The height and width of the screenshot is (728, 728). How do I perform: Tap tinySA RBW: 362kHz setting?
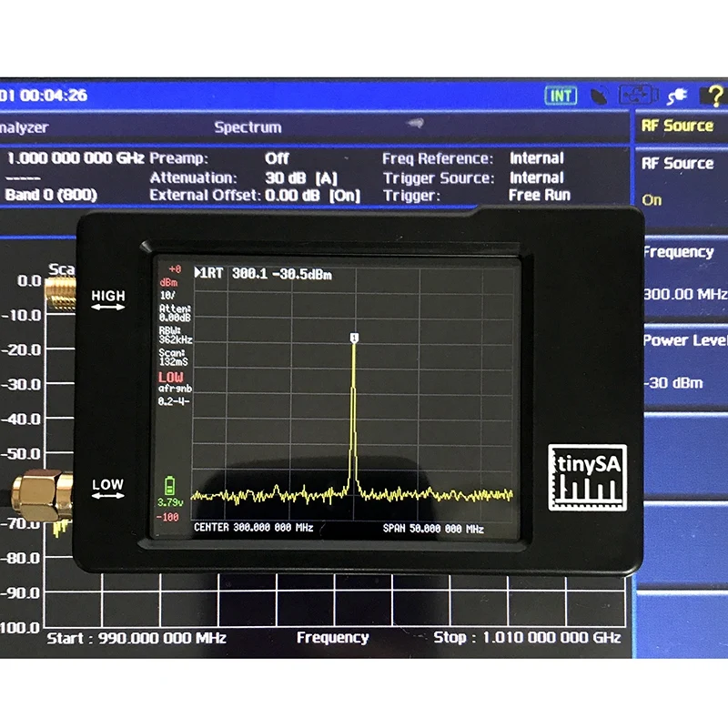pyautogui.click(x=176, y=335)
